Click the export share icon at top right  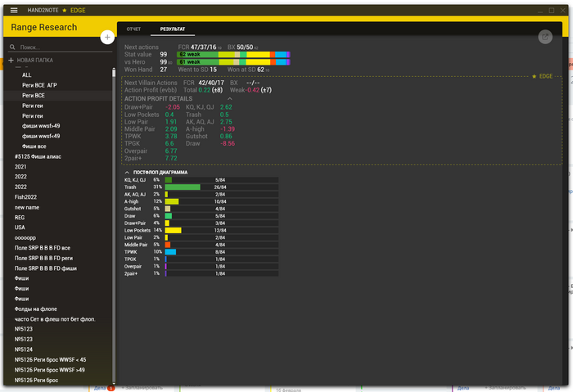pos(545,37)
